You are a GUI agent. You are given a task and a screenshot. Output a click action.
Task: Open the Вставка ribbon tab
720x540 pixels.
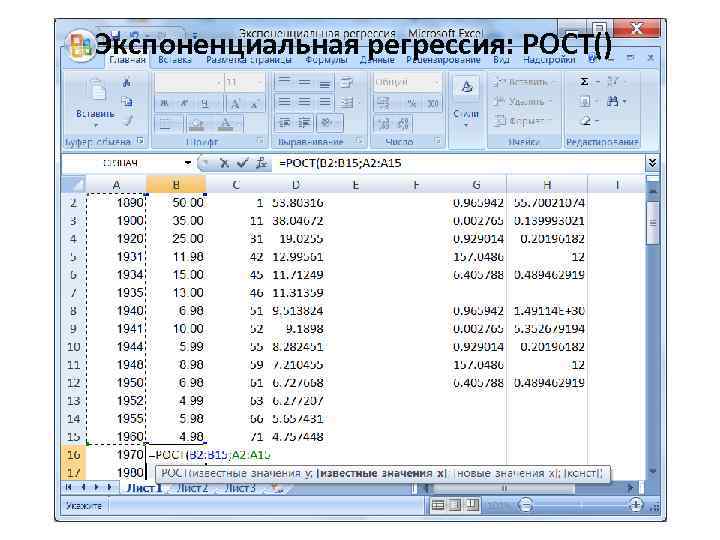(x=175, y=60)
